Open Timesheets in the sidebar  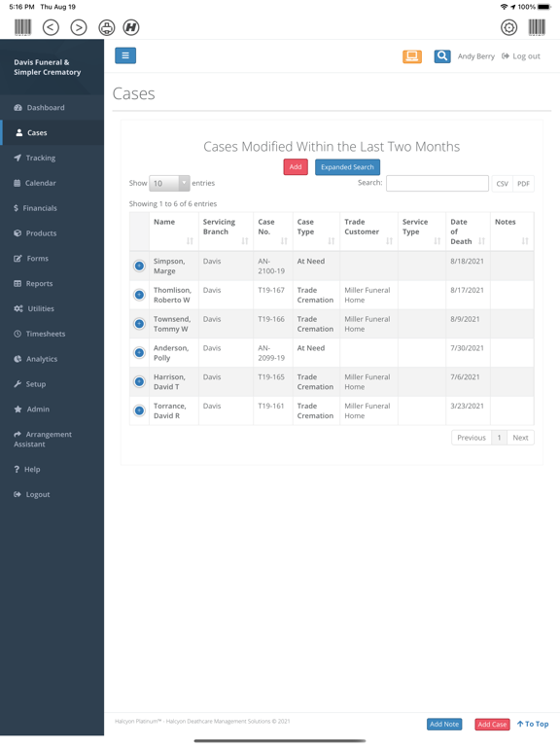click(52, 334)
